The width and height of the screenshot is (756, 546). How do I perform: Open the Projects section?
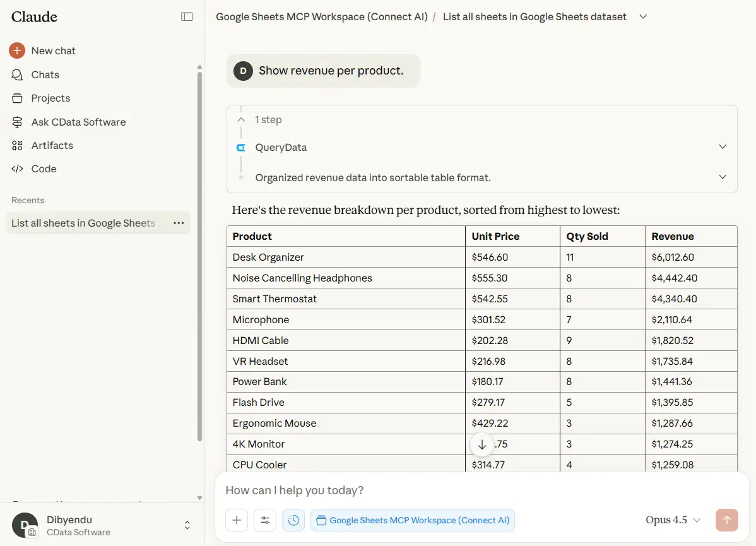[50, 98]
